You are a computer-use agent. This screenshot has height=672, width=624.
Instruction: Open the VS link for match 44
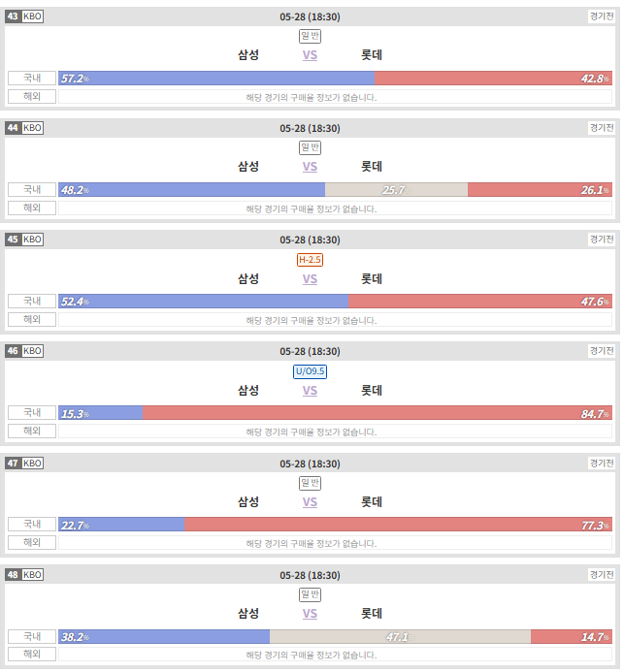tap(310, 167)
